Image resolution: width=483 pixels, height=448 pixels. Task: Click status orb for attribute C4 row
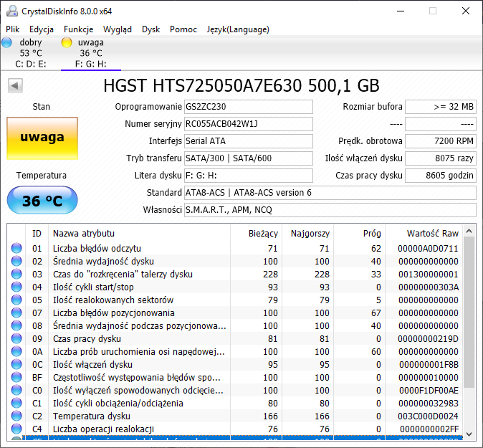pos(16,429)
